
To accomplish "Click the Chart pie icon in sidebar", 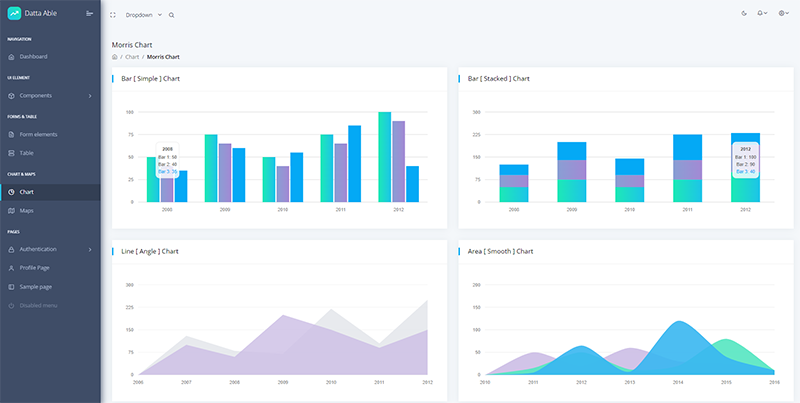I will [11, 192].
